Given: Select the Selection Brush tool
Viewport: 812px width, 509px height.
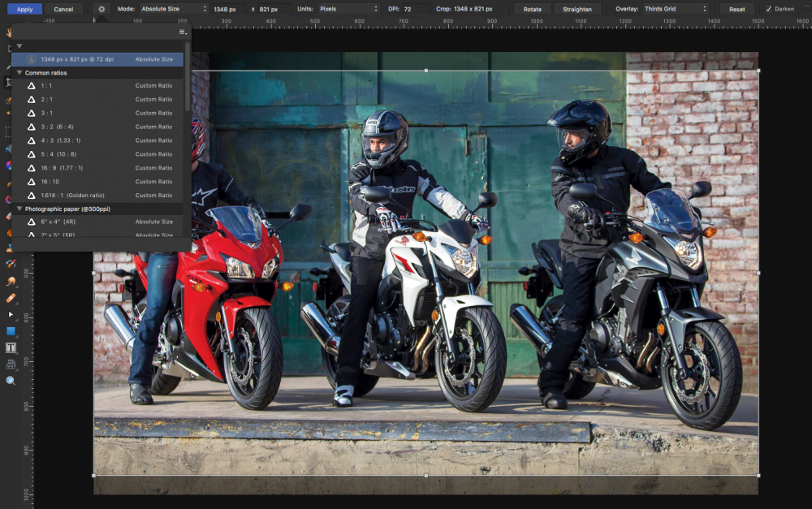Looking at the screenshot, I should (11, 100).
